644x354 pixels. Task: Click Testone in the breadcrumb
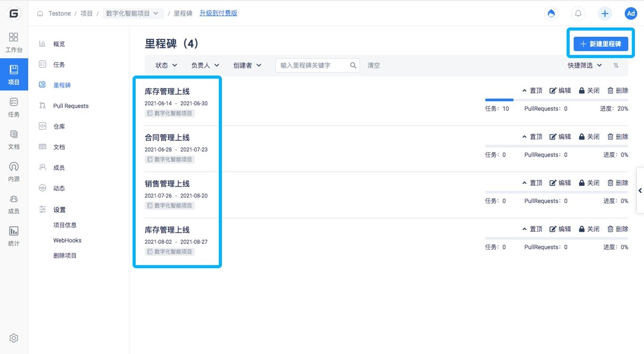coord(60,13)
